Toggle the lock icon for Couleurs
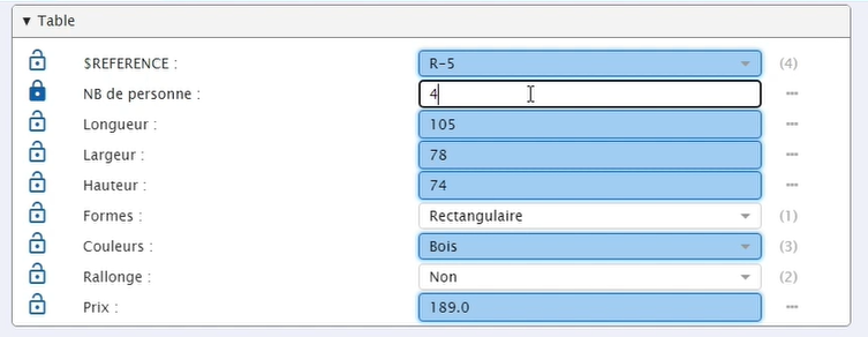The image size is (868, 337). pos(37,244)
